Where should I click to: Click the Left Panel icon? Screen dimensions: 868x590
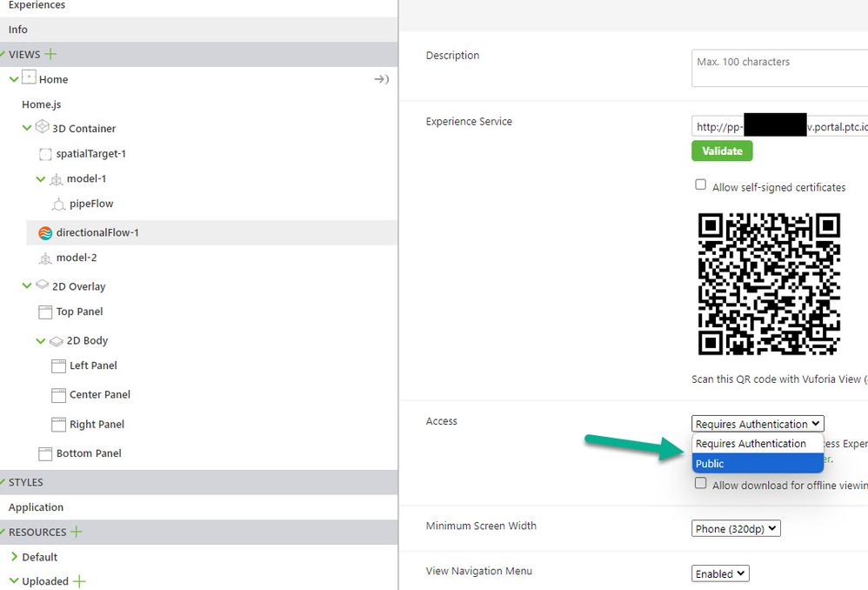[x=58, y=365]
